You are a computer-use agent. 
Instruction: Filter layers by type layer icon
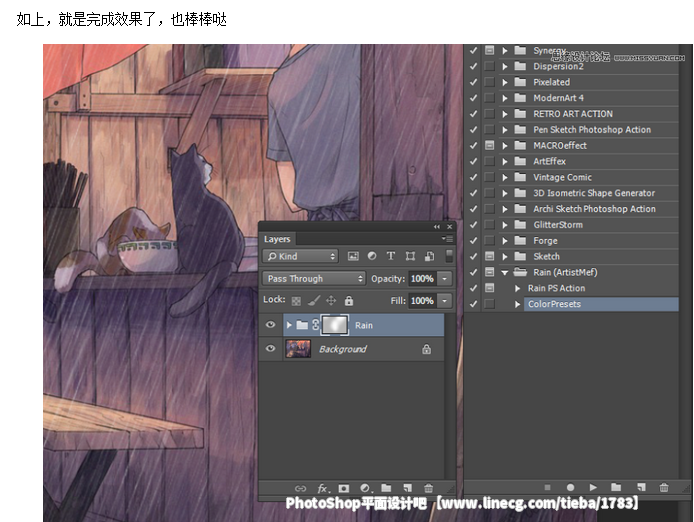pos(390,256)
